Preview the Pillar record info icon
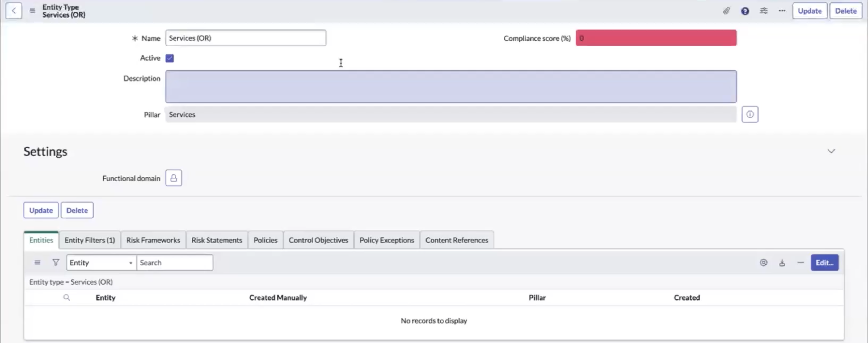Viewport: 868px width, 343px height. point(750,114)
